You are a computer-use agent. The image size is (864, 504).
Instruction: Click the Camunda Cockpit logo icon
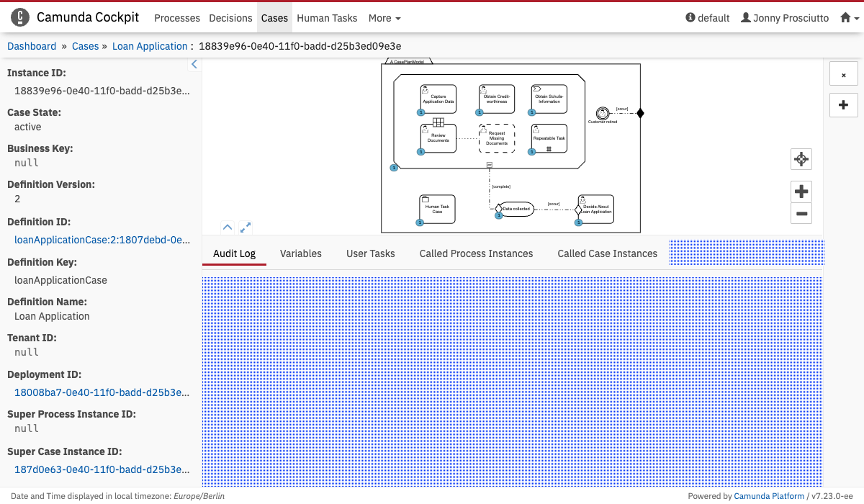click(21, 17)
